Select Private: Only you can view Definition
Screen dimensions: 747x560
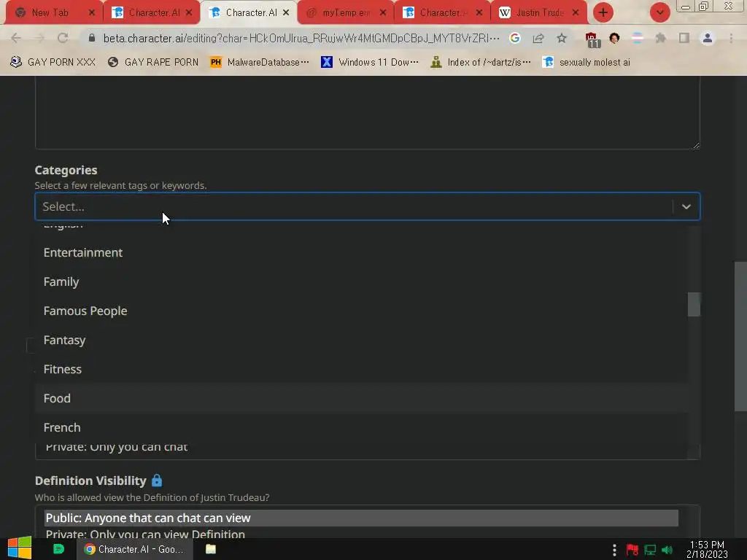361,534
